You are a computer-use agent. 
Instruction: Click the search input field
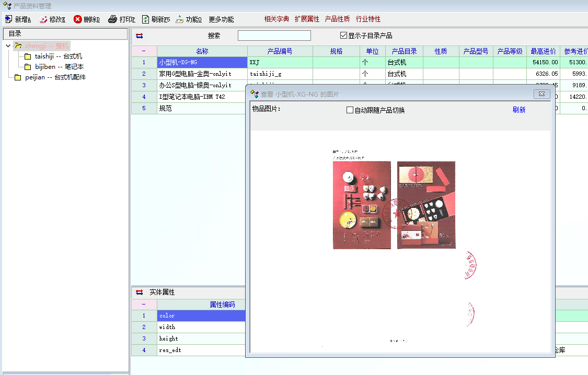pyautogui.click(x=274, y=36)
